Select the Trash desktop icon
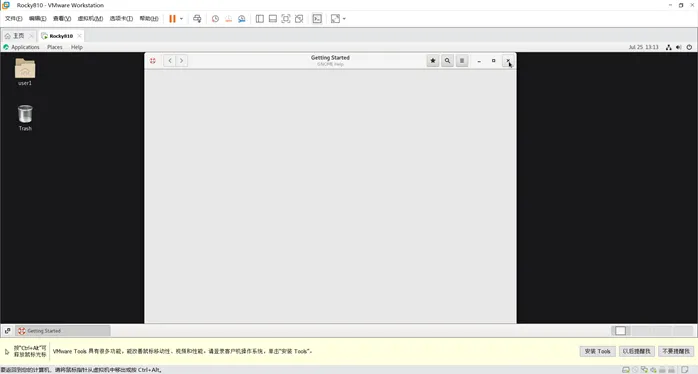The width and height of the screenshot is (698, 374). tap(25, 118)
